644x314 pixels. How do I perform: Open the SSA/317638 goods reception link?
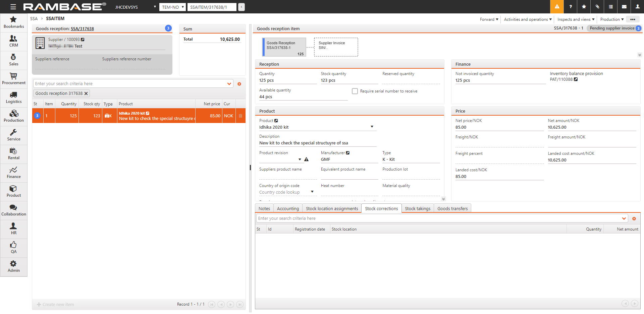coord(82,29)
